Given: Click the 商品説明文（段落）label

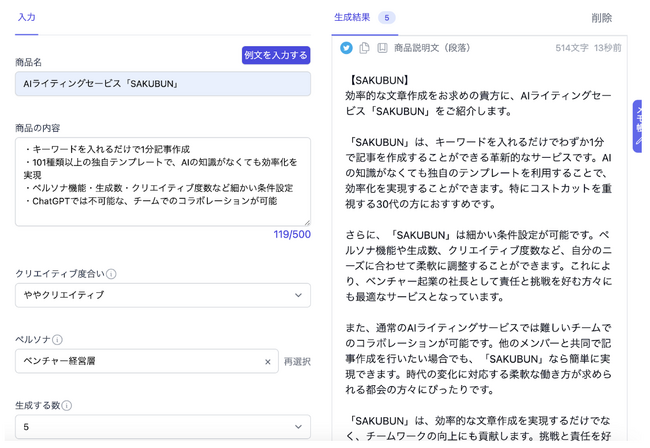Looking at the screenshot, I should 432,48.
